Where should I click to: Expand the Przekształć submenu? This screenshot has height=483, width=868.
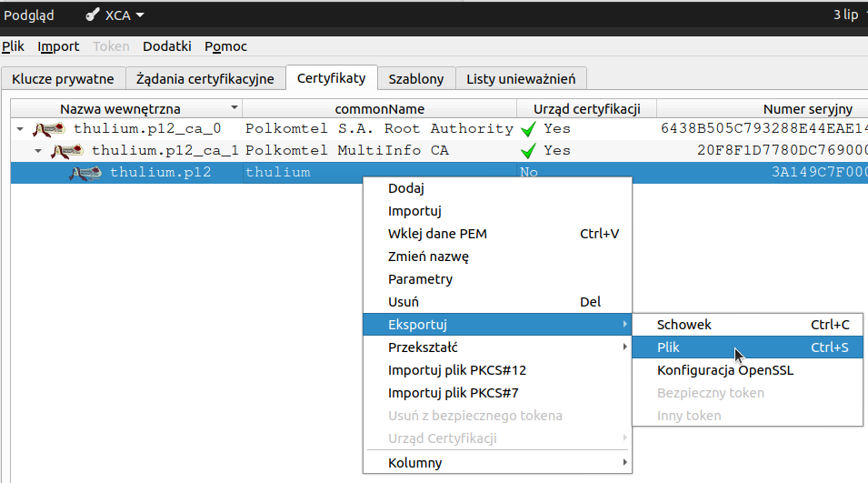624,347
